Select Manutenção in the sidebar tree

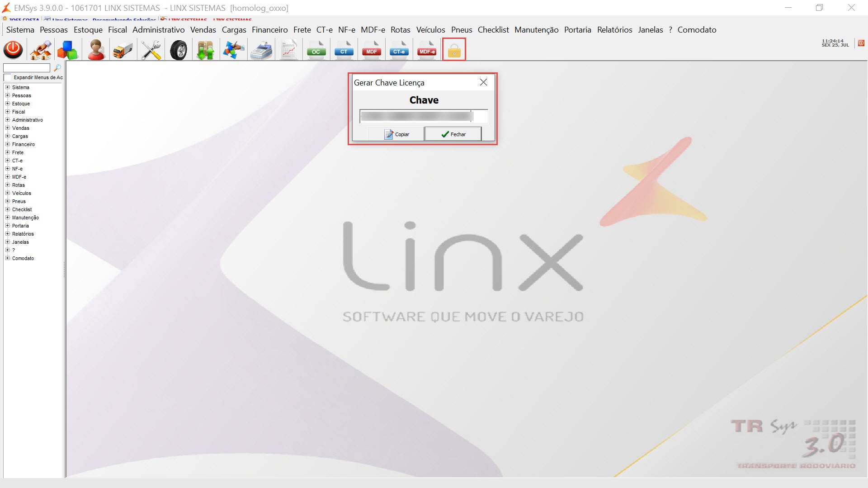(x=25, y=218)
